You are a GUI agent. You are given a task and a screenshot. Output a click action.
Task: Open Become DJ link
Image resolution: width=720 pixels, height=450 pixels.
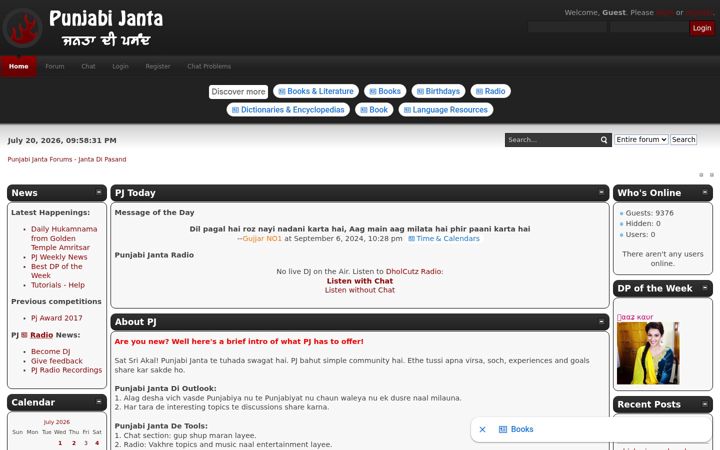(51, 351)
